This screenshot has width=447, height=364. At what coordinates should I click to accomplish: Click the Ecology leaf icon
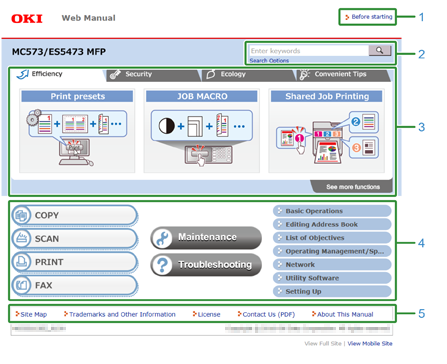[211, 74]
